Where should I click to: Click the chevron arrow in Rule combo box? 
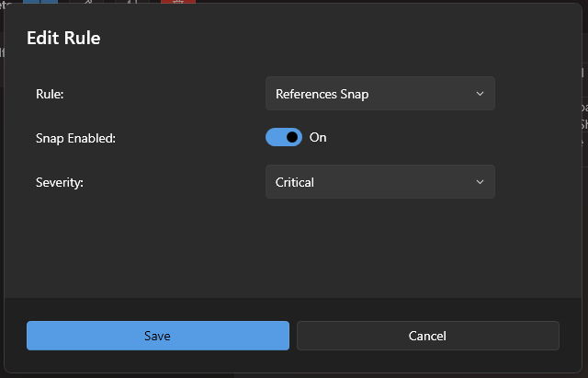pos(480,94)
